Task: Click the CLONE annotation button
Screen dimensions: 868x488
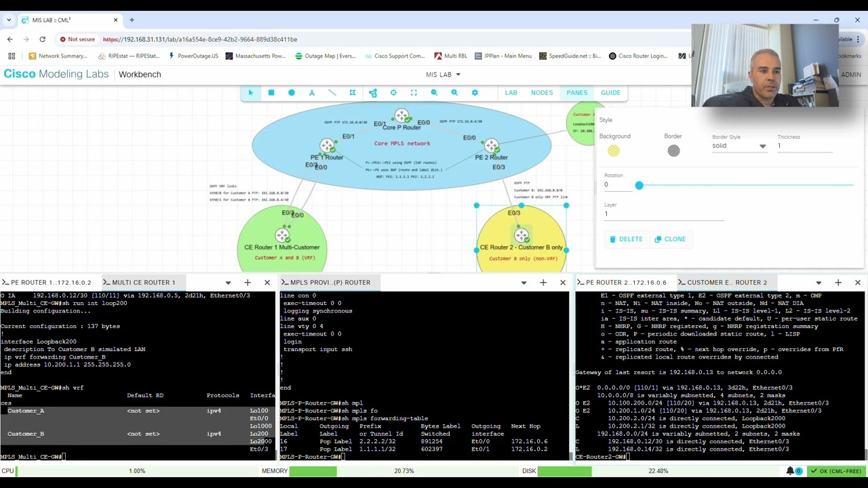Action: (670, 239)
